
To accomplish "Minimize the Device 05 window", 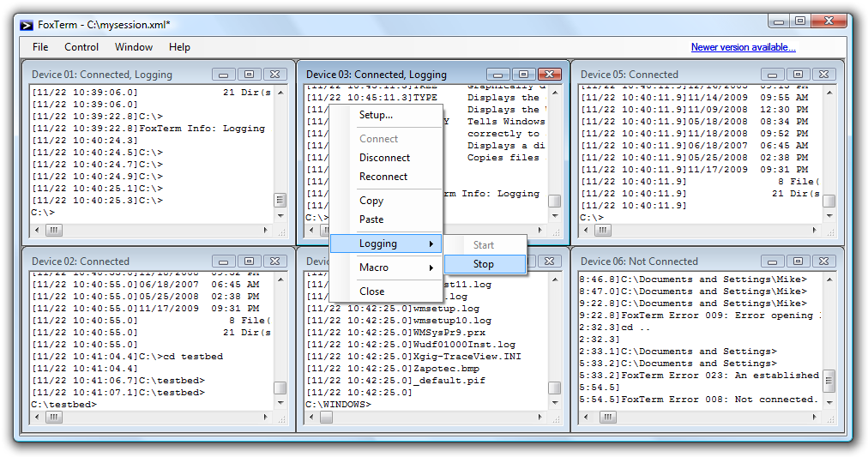I will point(773,74).
